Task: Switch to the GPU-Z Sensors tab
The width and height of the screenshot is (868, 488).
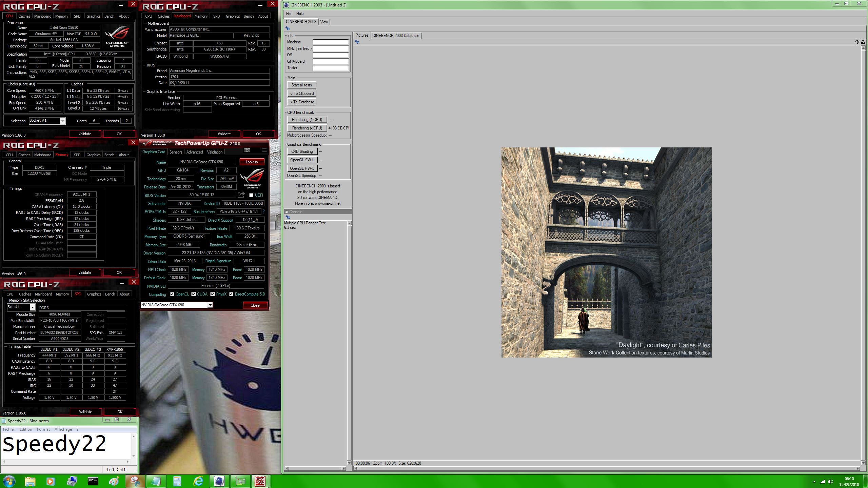Action: pos(176,152)
